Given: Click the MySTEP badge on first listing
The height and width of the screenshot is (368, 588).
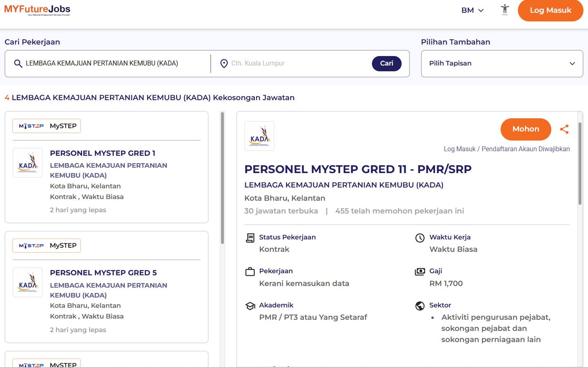Looking at the screenshot, I should click(x=47, y=126).
